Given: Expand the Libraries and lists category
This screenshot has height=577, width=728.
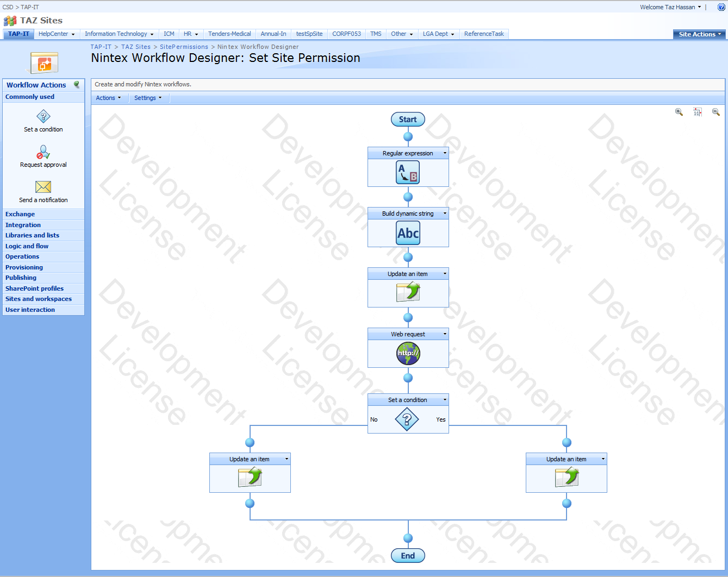Looking at the screenshot, I should tap(43, 235).
